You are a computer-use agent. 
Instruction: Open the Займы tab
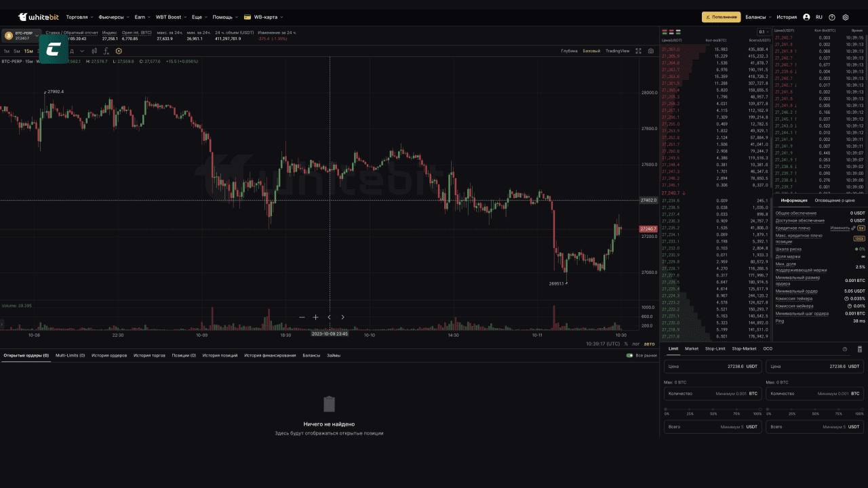click(x=334, y=355)
